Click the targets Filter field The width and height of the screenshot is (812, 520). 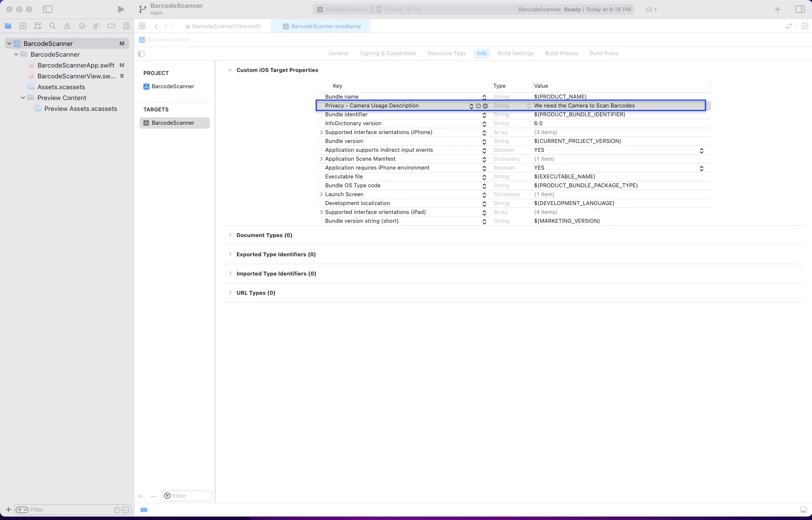click(x=187, y=496)
